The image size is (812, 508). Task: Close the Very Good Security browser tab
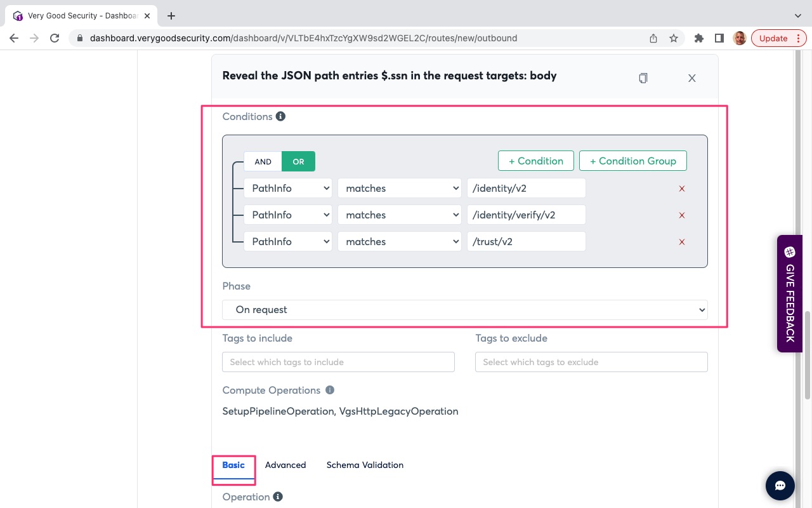[x=148, y=16]
